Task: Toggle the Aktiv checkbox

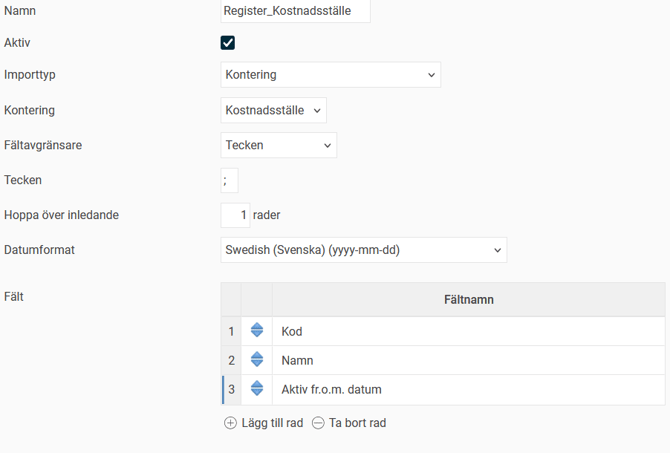Action: point(228,43)
